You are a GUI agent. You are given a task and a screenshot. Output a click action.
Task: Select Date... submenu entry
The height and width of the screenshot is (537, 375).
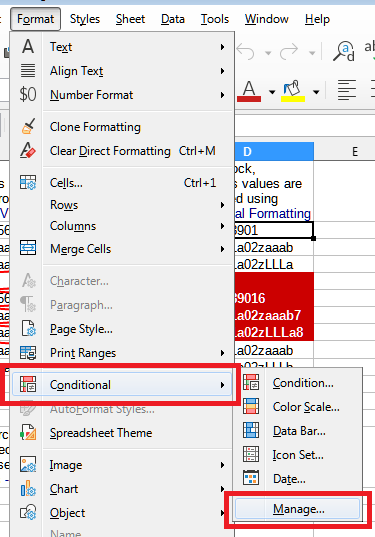click(x=297, y=479)
